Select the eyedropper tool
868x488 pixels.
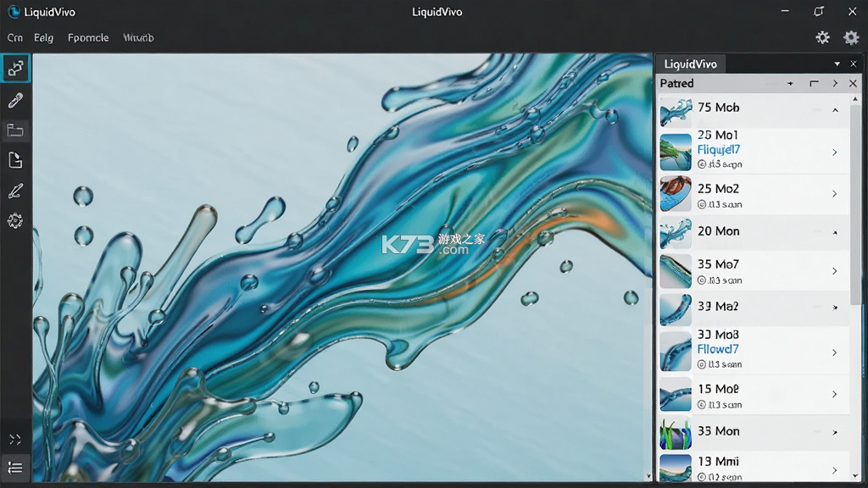tap(15, 100)
